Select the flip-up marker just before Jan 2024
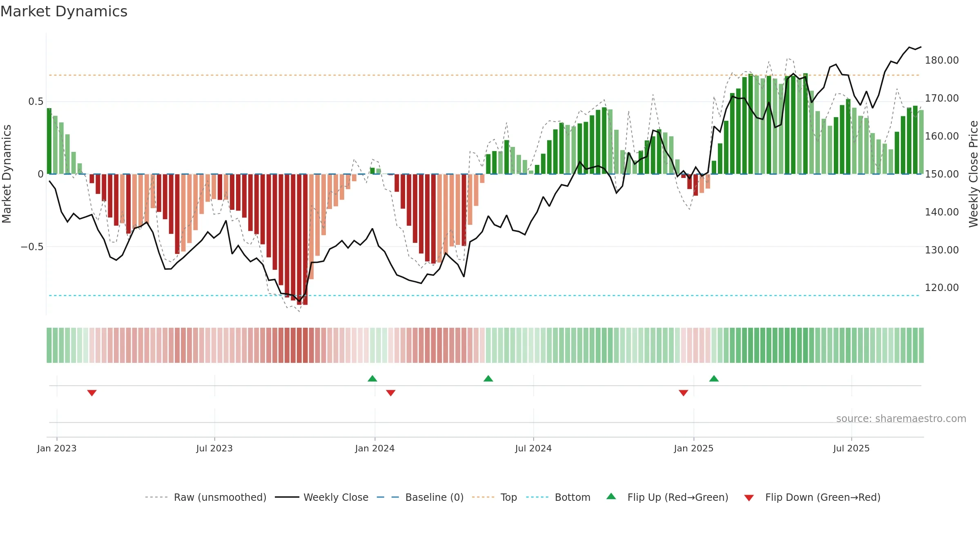The height and width of the screenshot is (551, 980). point(372,378)
